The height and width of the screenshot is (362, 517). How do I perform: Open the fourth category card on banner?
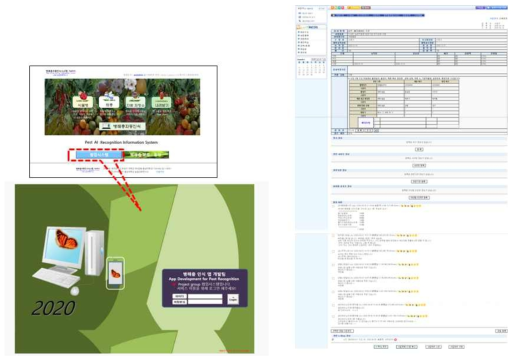(x=161, y=102)
